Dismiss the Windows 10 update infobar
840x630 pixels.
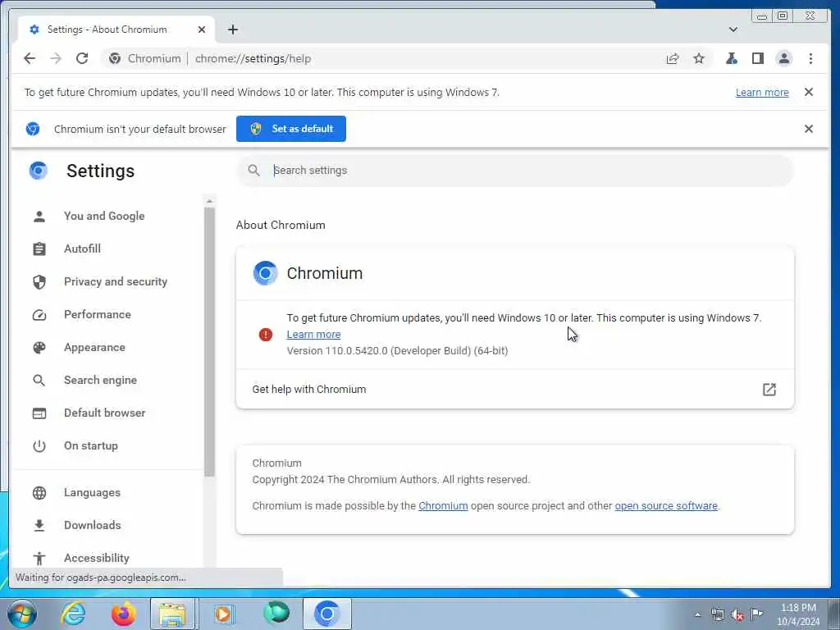pos(808,92)
